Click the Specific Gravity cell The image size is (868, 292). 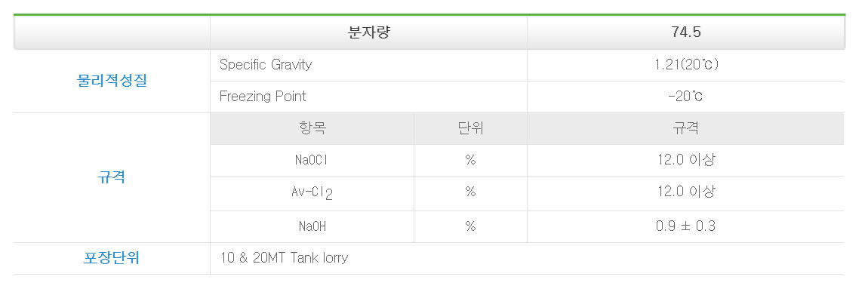(x=368, y=65)
